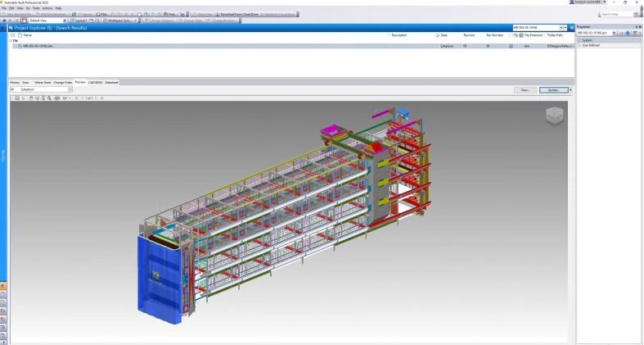Click the Search Help go button
The width and height of the screenshot is (644, 345).
point(637,15)
